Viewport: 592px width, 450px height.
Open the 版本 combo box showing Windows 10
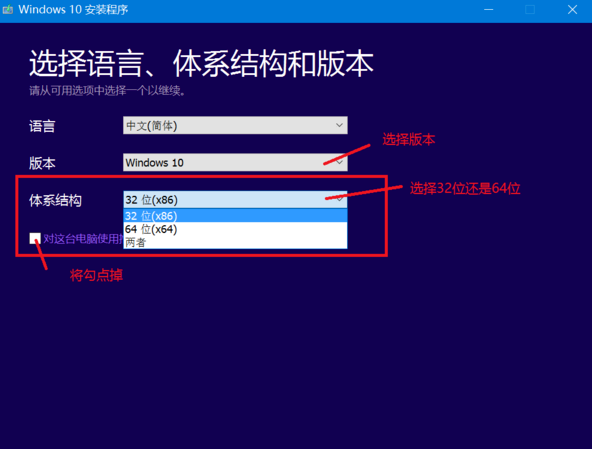235,162
